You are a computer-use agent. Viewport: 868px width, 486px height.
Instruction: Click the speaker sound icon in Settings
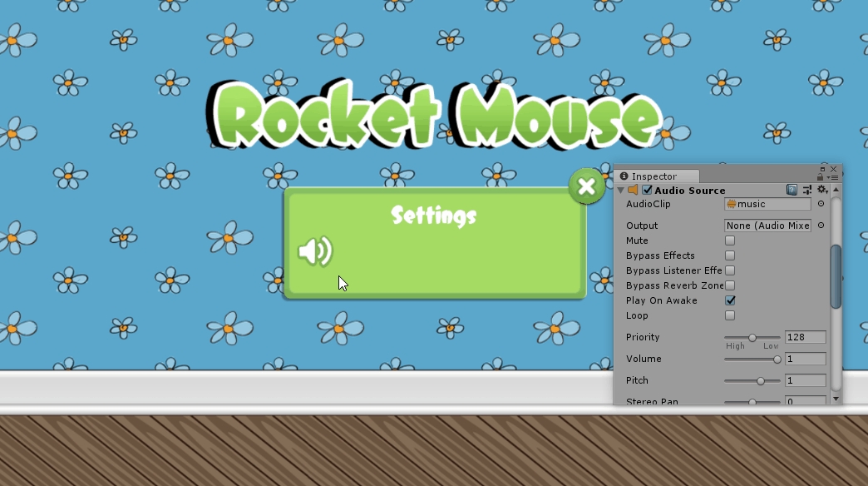click(315, 250)
